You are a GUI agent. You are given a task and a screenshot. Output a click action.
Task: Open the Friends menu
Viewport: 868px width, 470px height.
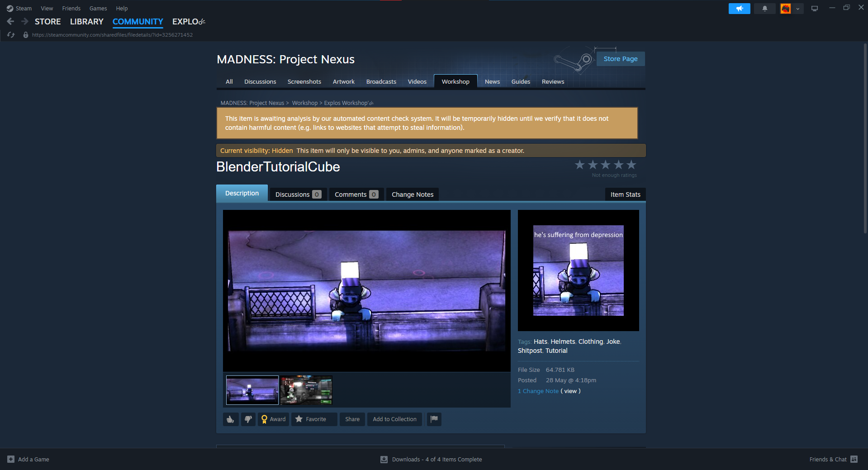[x=71, y=8]
